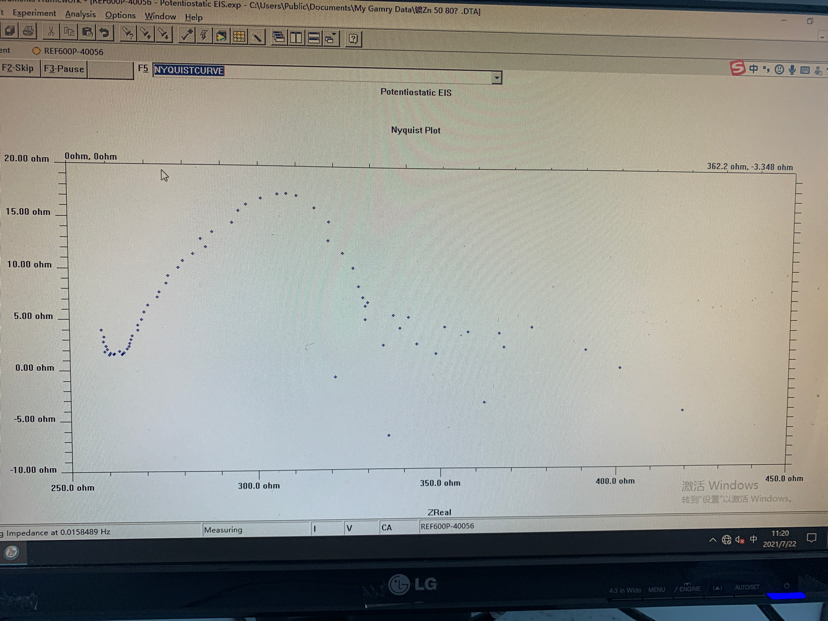Screen dimensions: 828x621
Task: Click the grid table toolbar icon
Action: (239, 37)
